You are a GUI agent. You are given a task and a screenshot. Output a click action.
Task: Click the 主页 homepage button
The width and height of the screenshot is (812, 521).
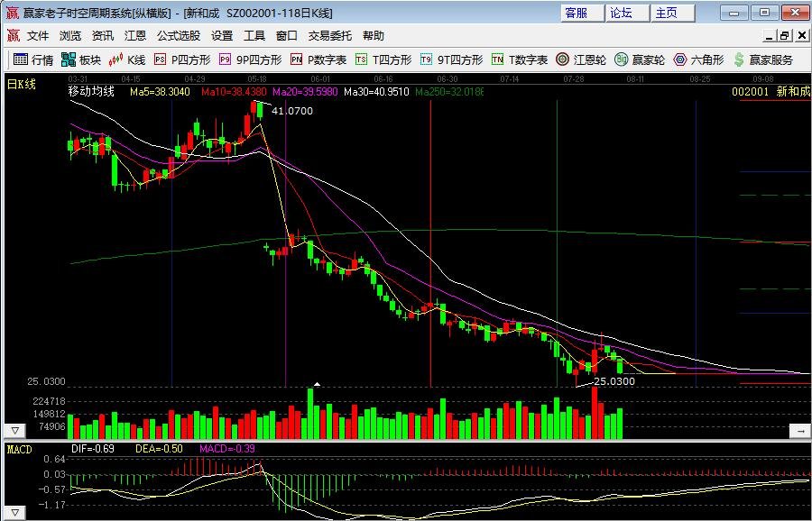(672, 13)
